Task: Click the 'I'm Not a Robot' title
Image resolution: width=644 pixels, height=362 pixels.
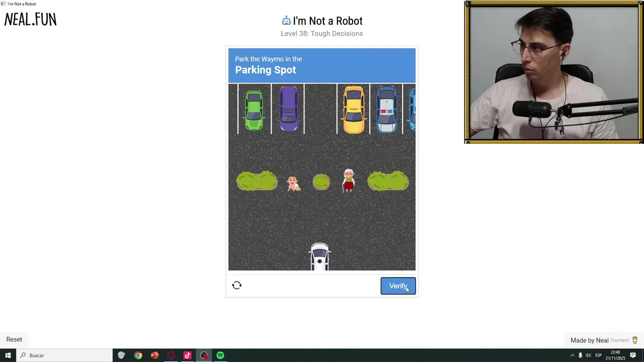Action: click(328, 21)
